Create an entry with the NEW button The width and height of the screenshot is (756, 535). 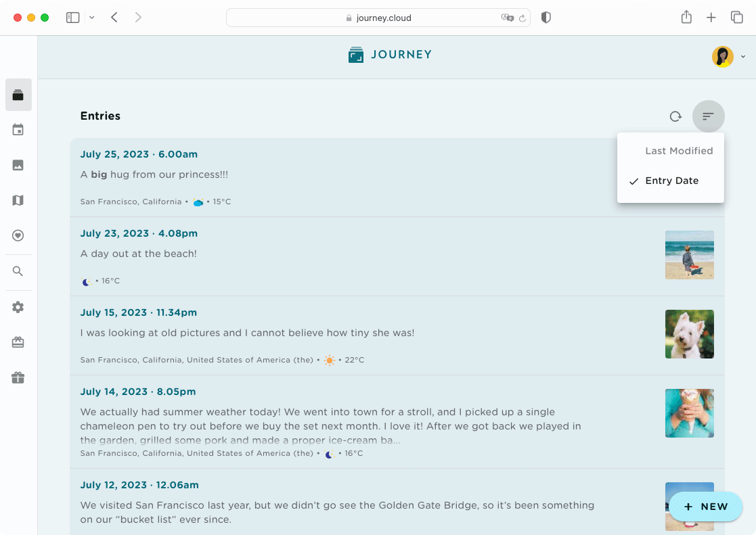(705, 507)
